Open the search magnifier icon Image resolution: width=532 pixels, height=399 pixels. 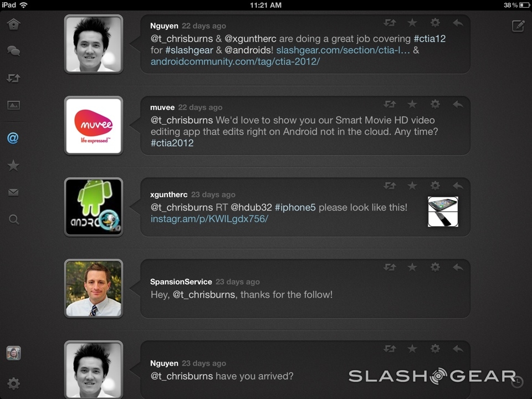click(x=13, y=220)
